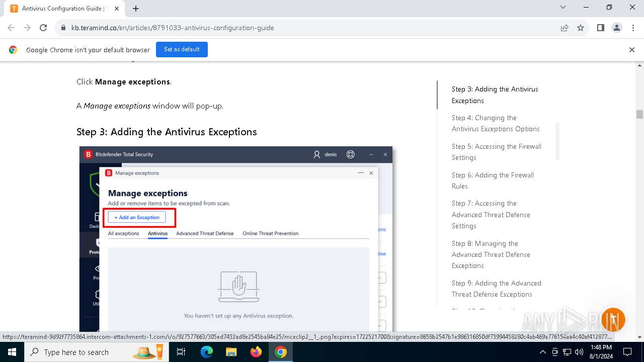Open Firefox from the taskbar
Viewport: 644px width, 362px height.
click(256, 352)
